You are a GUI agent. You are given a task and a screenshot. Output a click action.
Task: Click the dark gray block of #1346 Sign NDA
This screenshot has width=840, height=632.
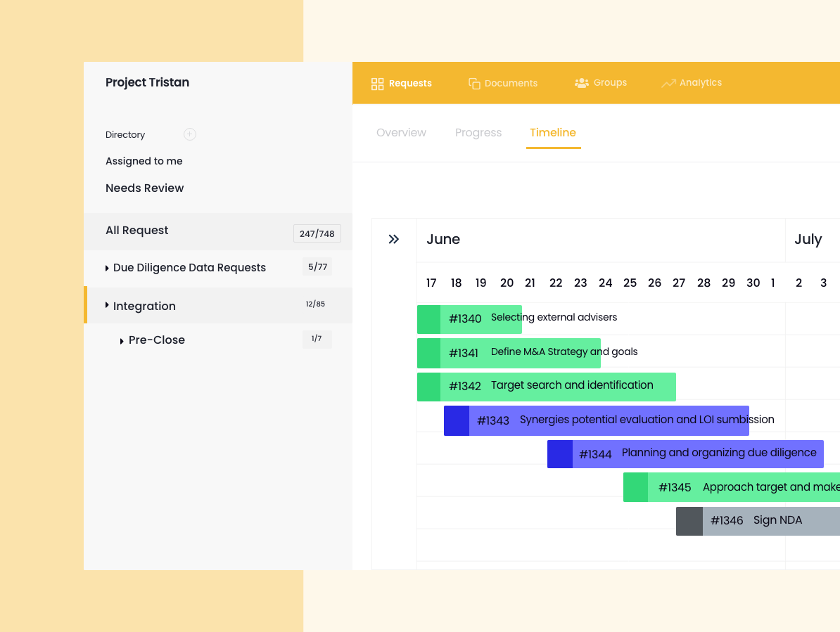[689, 521]
